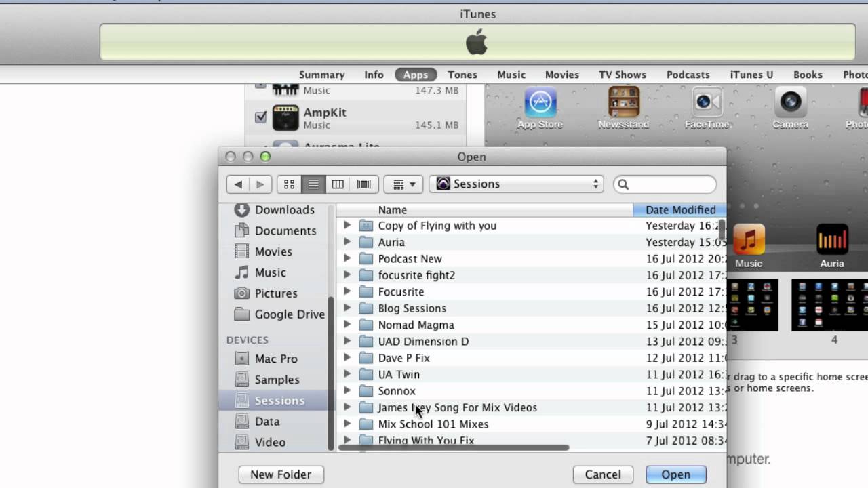Click the horizontal scrollbar of file list
Image resolution: width=868 pixels, height=488 pixels.
tap(453, 447)
